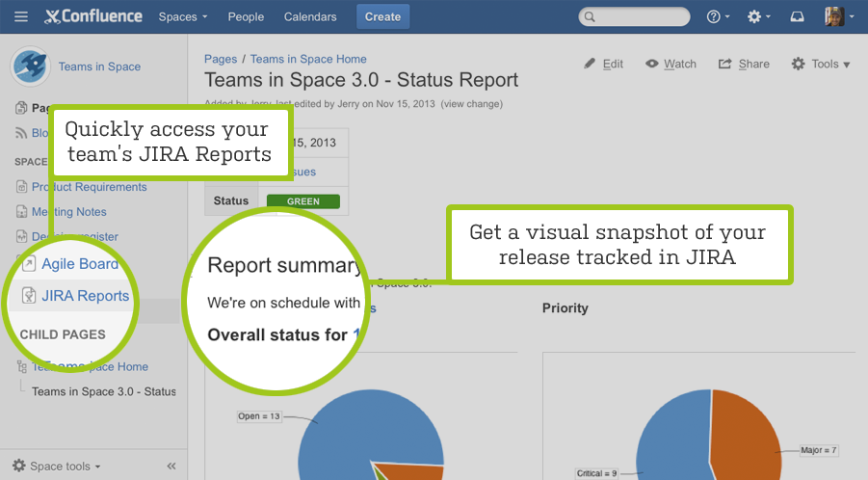The width and height of the screenshot is (868, 480).
Task: Focus the top search field
Action: (635, 16)
